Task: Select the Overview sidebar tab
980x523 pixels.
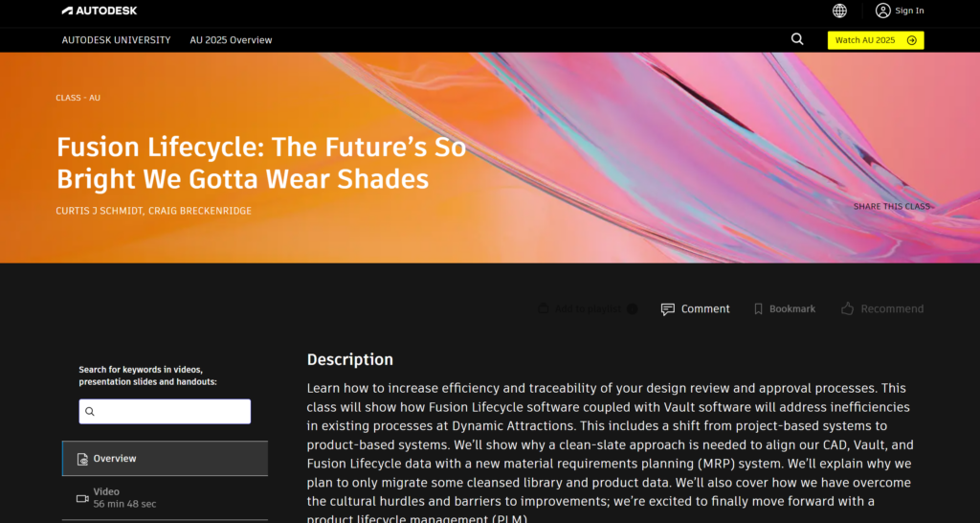Action: tap(165, 459)
